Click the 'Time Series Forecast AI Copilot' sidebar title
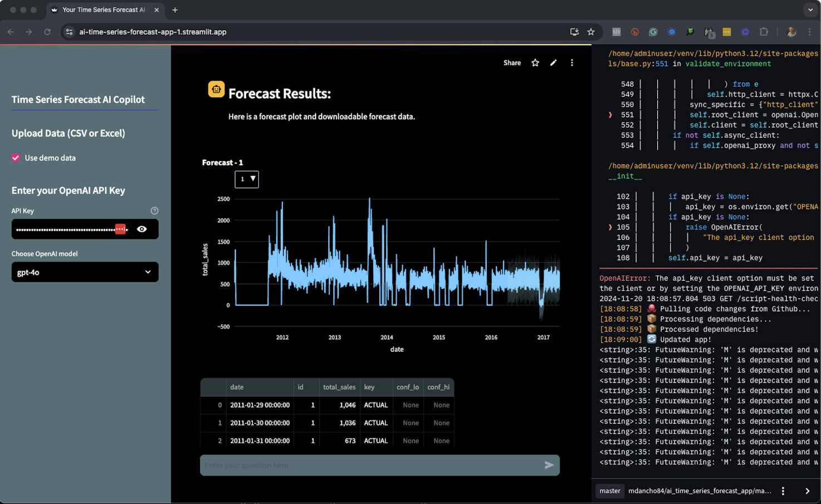Viewport: 821px width, 504px height. pyautogui.click(x=78, y=99)
